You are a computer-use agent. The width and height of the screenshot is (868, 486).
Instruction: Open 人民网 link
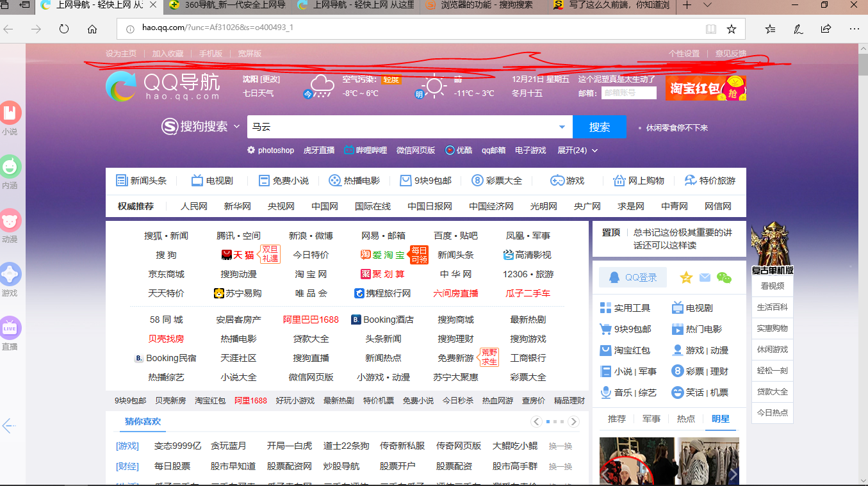coord(194,206)
